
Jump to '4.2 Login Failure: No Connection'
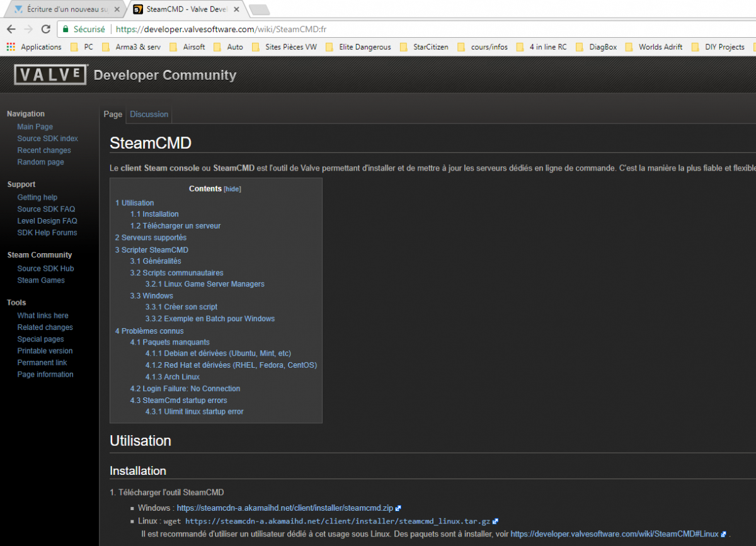coord(185,389)
